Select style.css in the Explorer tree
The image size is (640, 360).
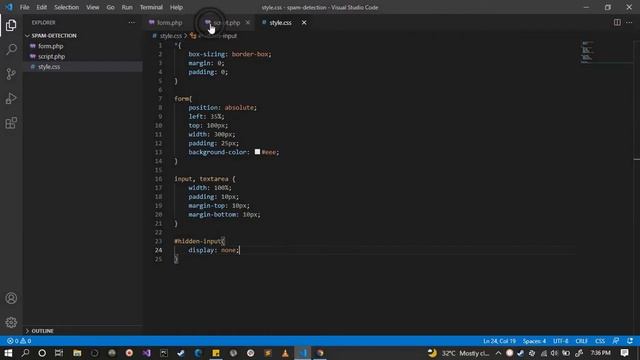click(x=49, y=67)
